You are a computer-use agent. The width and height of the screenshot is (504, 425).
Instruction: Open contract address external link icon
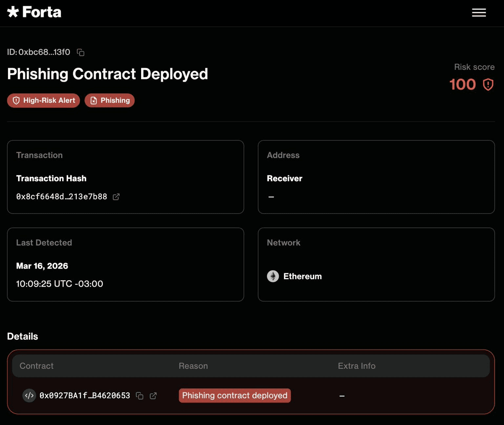[x=153, y=396]
